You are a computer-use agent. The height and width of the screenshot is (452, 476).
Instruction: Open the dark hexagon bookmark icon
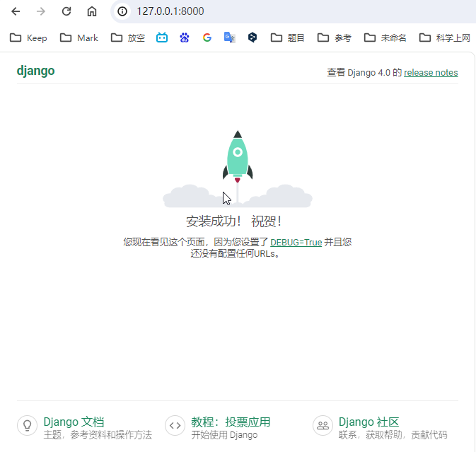tap(252, 37)
